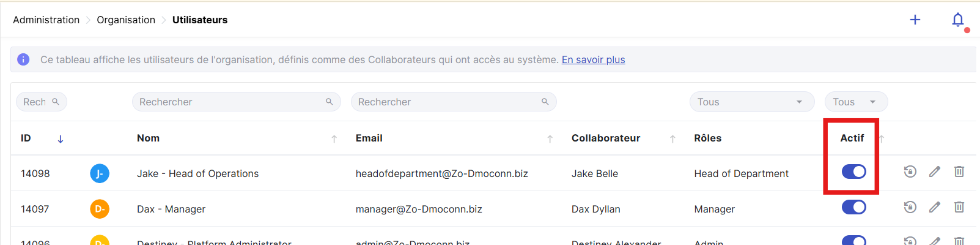Edit the Jake - Head of Operations user
Viewport: 980px width, 245px height.
(934, 171)
